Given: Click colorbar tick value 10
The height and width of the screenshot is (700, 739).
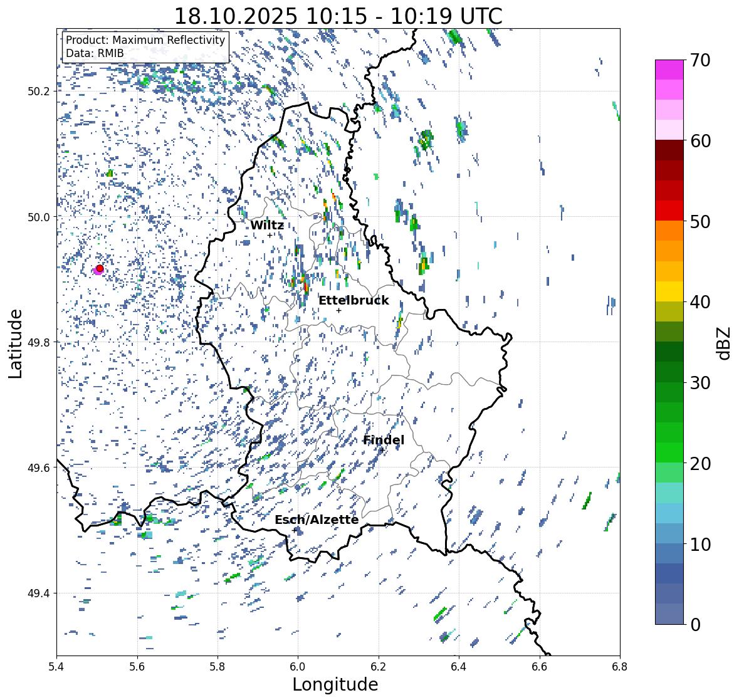Looking at the screenshot, I should pyautogui.click(x=700, y=544).
